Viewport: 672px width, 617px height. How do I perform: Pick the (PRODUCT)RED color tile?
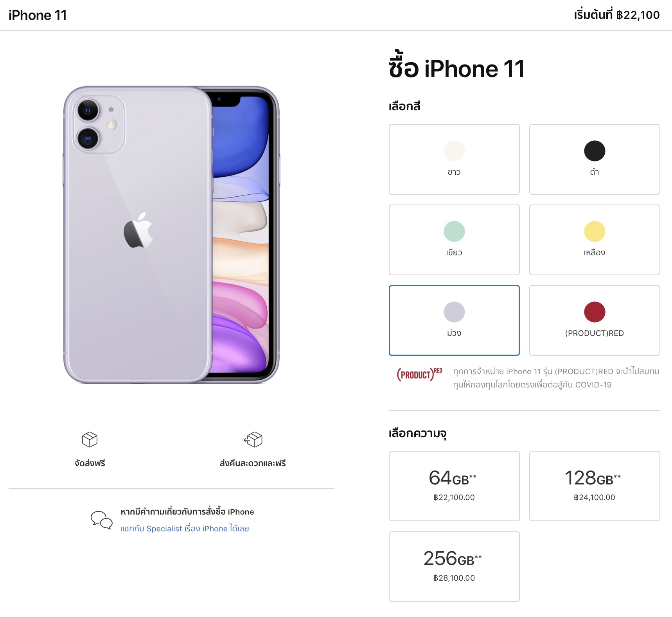595,320
